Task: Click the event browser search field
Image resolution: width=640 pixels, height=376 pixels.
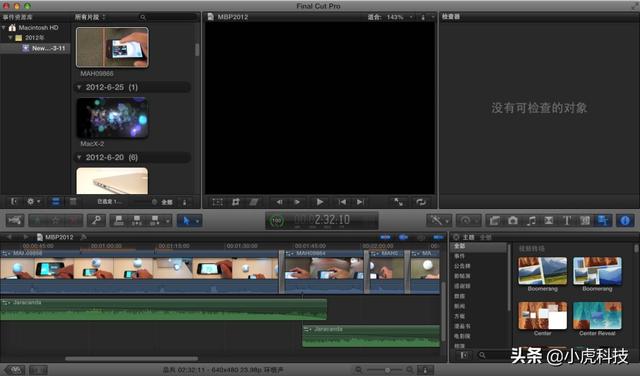Action: (168, 17)
